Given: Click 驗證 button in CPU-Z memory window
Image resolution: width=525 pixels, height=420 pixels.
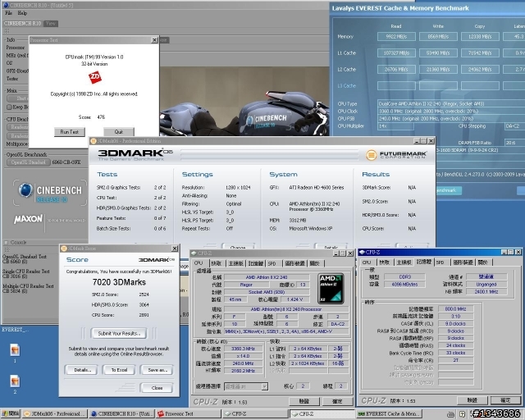Looking at the screenshot, I should pos(472,400).
